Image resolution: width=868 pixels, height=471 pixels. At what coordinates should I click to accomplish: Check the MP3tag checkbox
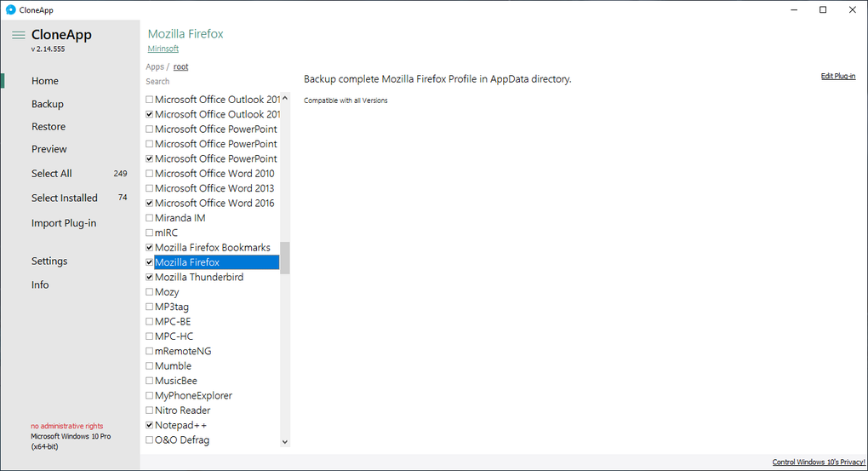point(150,307)
